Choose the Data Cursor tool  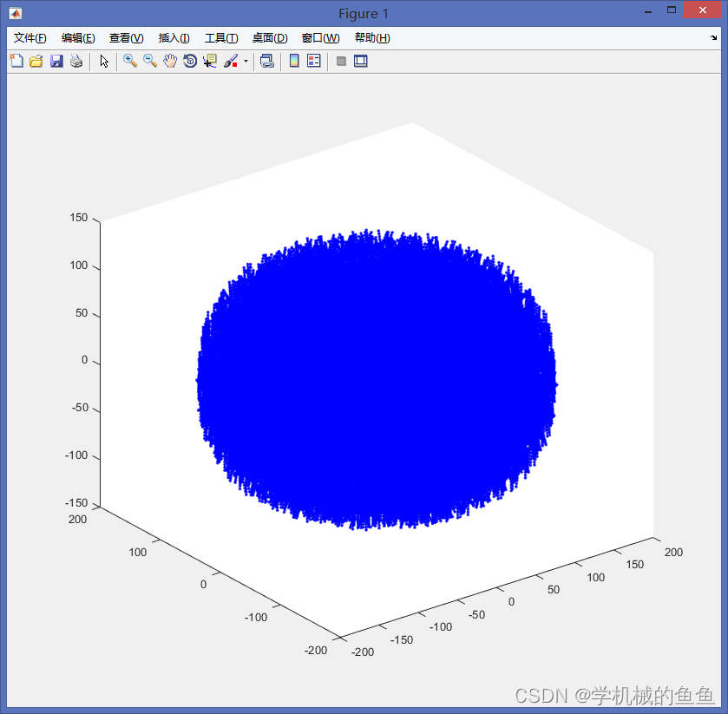point(210,61)
